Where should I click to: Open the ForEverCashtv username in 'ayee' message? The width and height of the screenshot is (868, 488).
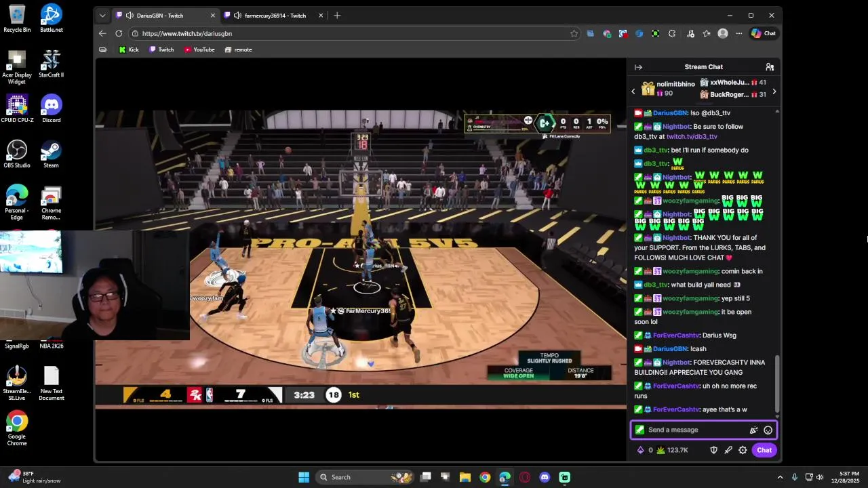coord(675,409)
